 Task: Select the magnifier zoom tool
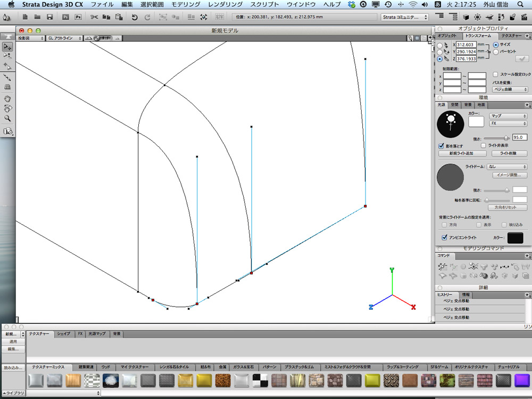click(x=7, y=118)
